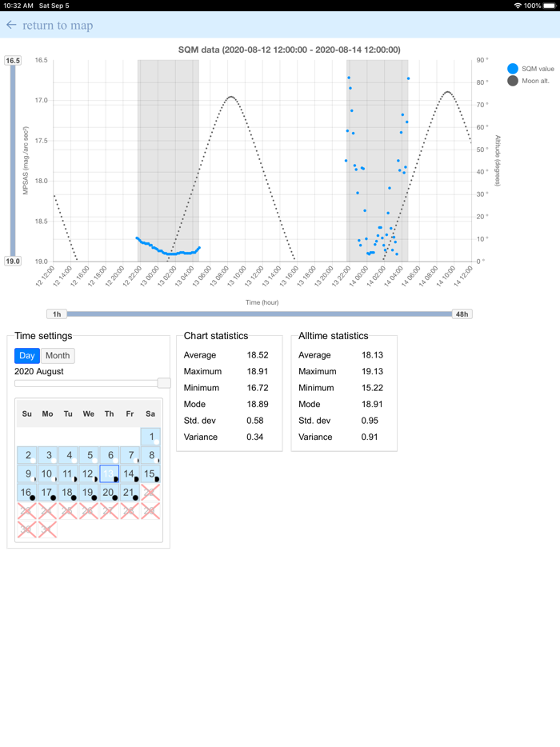Select August 20 in the calendar
Viewport: 560px width, 747px height.
(109, 492)
